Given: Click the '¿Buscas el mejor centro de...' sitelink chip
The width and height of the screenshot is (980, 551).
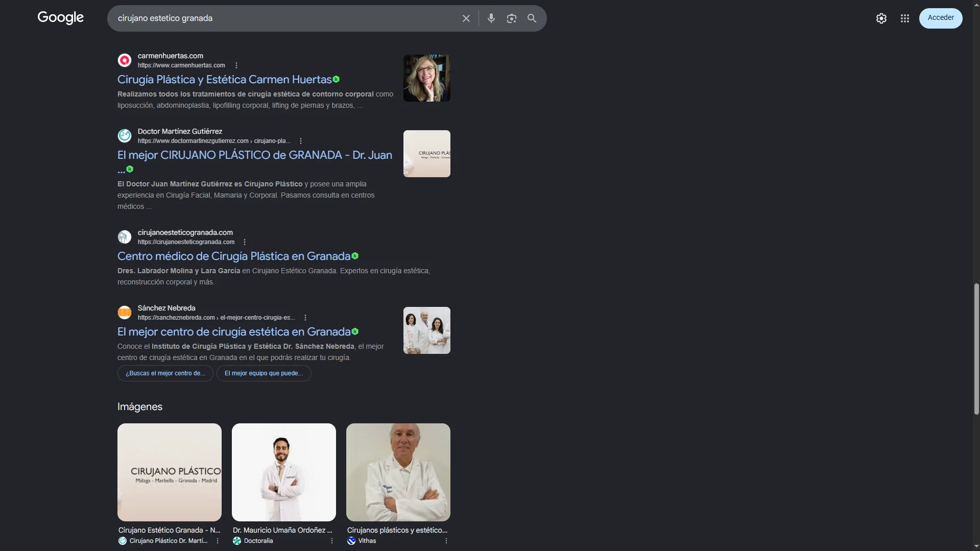Looking at the screenshot, I should click(x=165, y=373).
